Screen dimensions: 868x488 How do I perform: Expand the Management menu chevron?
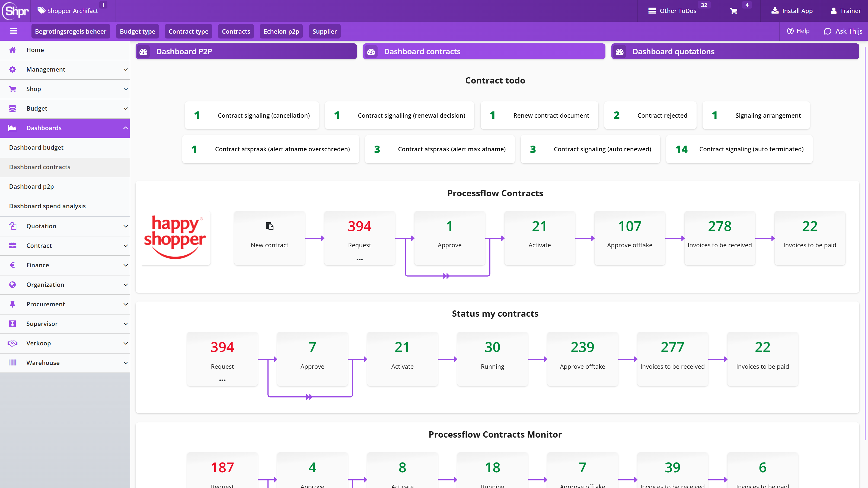tap(126, 69)
